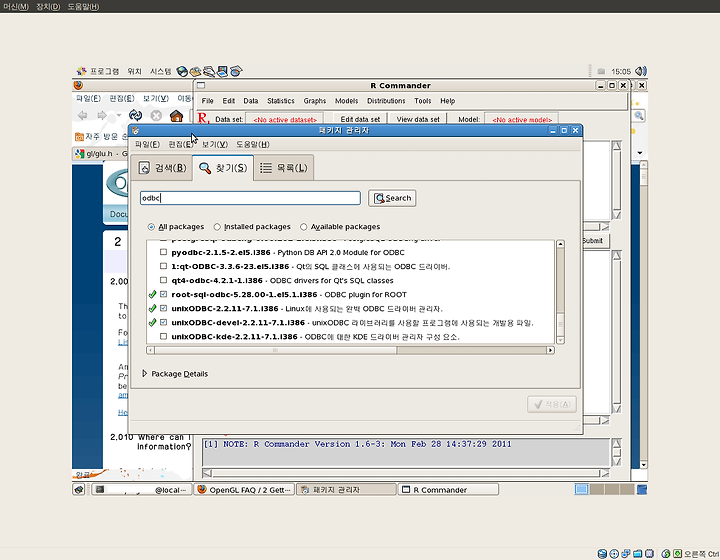Open the Distributions menu in R Commander
720x560 pixels.
coord(386,101)
